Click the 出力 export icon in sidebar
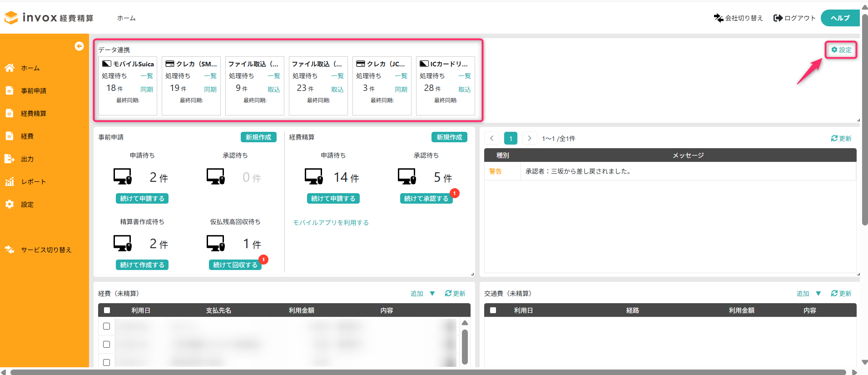The image size is (868, 375). click(x=10, y=159)
